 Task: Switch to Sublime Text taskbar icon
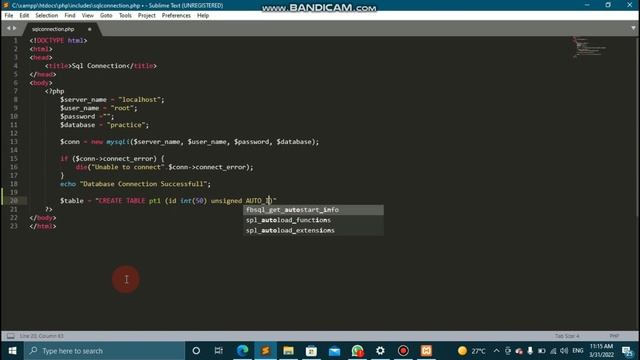[265, 351]
